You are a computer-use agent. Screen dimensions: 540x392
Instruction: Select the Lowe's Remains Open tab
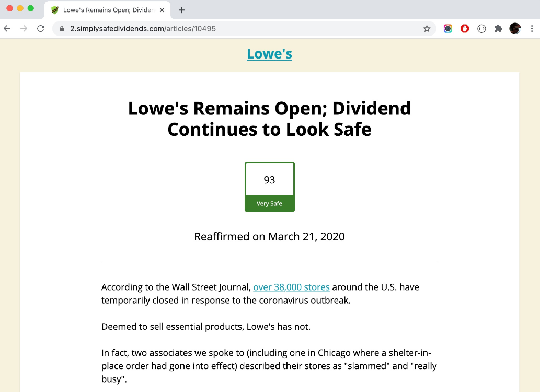105,9
